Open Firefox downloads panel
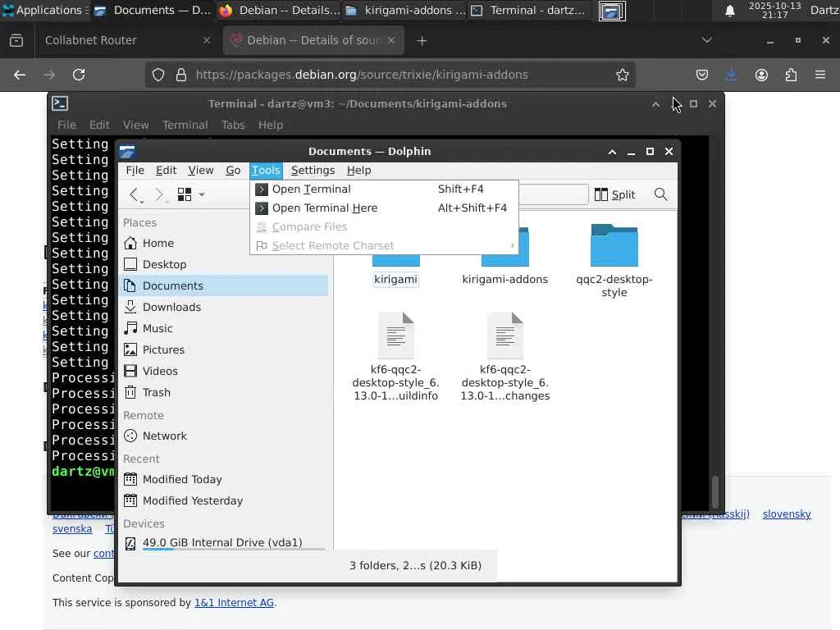 click(731, 75)
